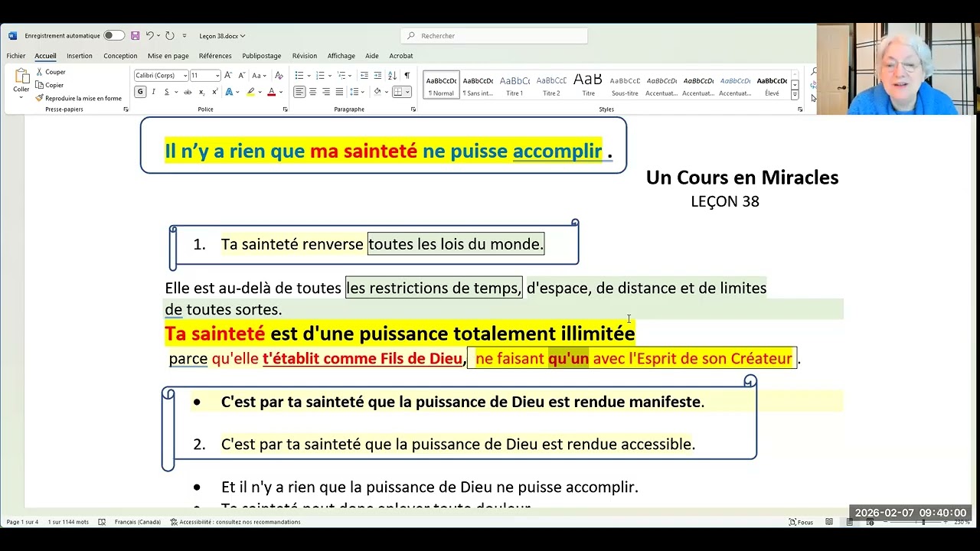
Task: Switch to the Révision tab
Action: pos(305,56)
